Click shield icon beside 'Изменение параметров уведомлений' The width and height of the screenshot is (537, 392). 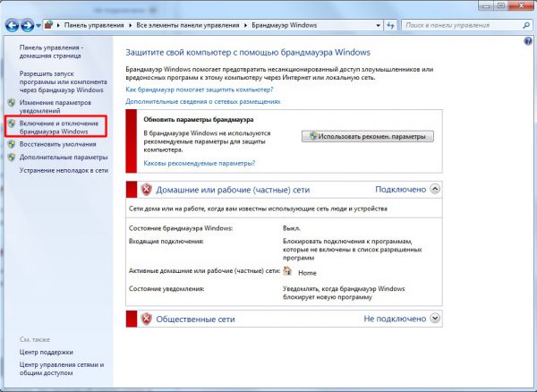point(12,103)
